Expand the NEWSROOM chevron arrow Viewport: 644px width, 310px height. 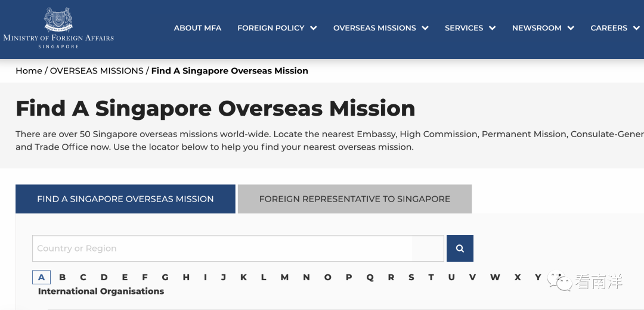[571, 28]
